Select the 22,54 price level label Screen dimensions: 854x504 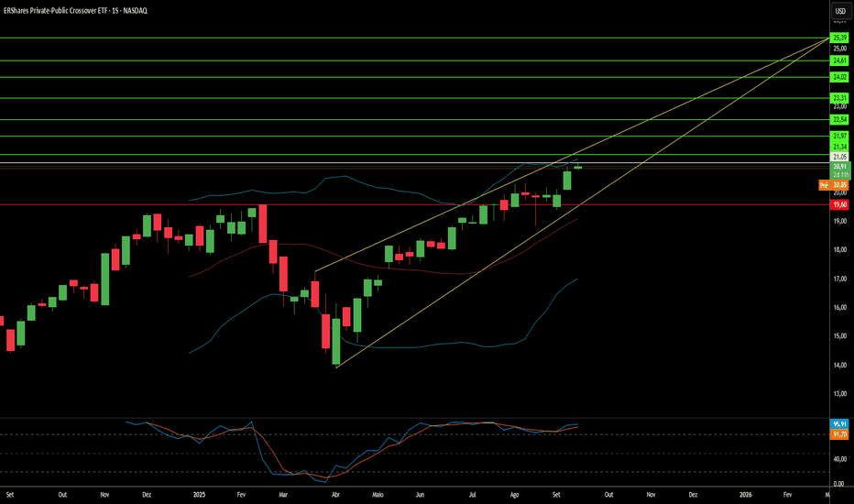pos(839,120)
